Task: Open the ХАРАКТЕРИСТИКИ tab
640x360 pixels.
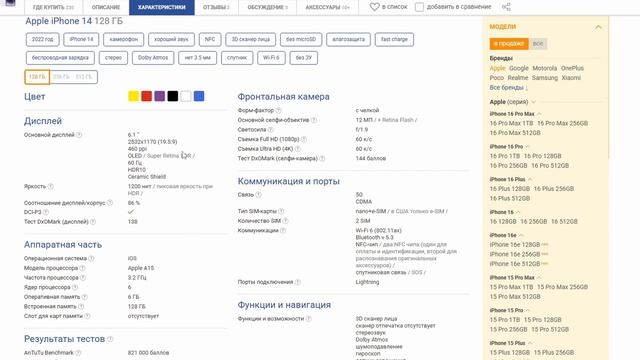Action: (x=162, y=7)
